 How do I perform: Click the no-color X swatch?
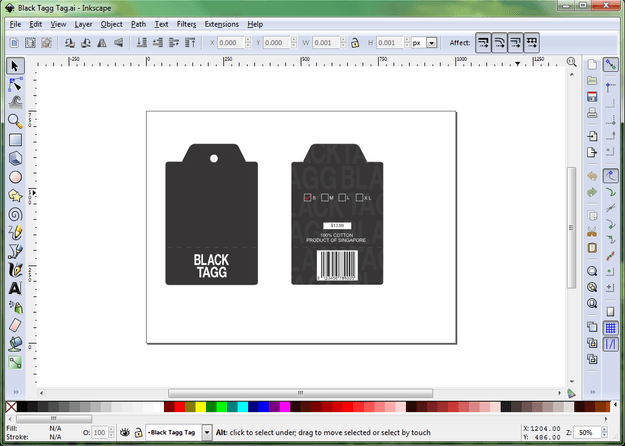(11, 407)
